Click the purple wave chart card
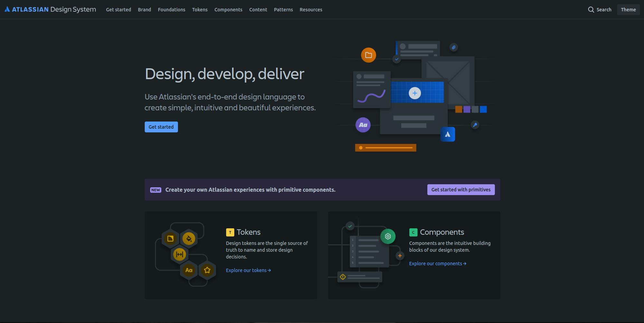Image resolution: width=644 pixels, height=323 pixels. tap(372, 89)
